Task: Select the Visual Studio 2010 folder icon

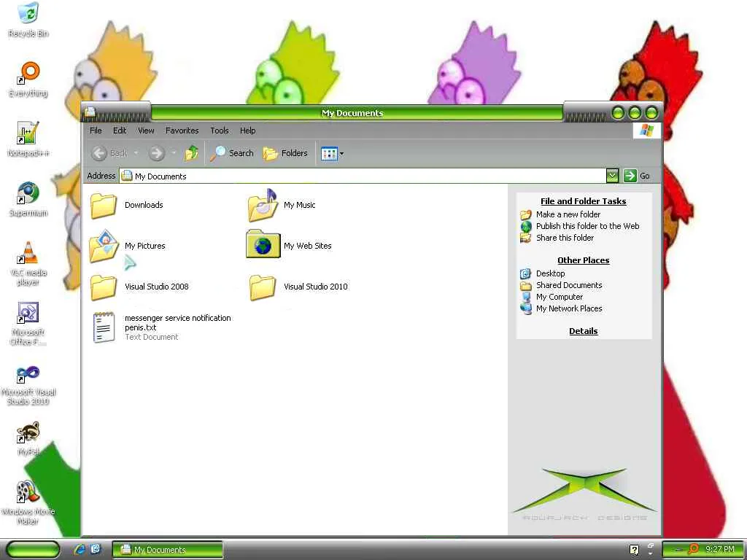Action: coord(262,287)
